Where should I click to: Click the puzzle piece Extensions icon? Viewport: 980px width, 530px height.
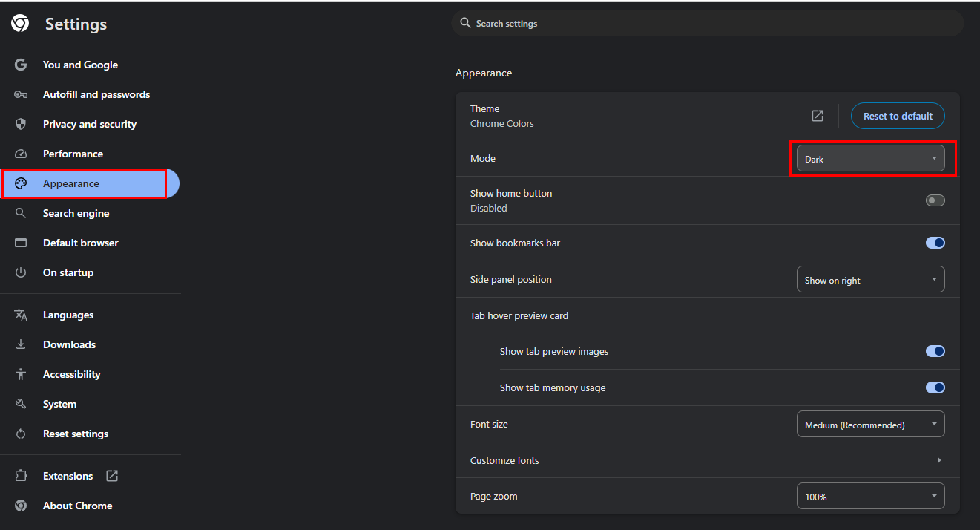tap(21, 476)
